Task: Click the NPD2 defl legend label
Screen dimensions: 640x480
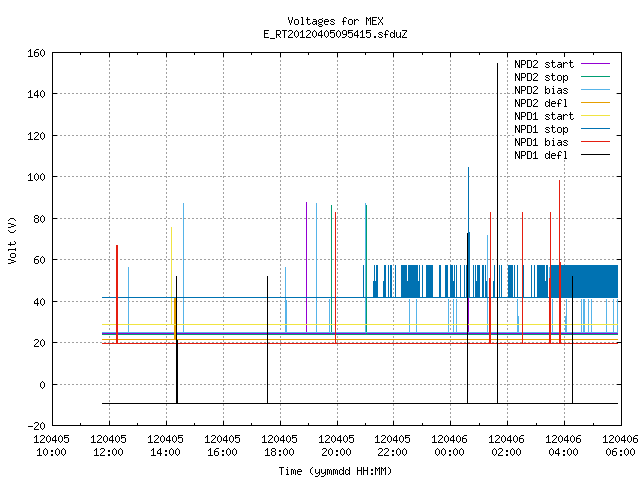Action: (x=541, y=103)
